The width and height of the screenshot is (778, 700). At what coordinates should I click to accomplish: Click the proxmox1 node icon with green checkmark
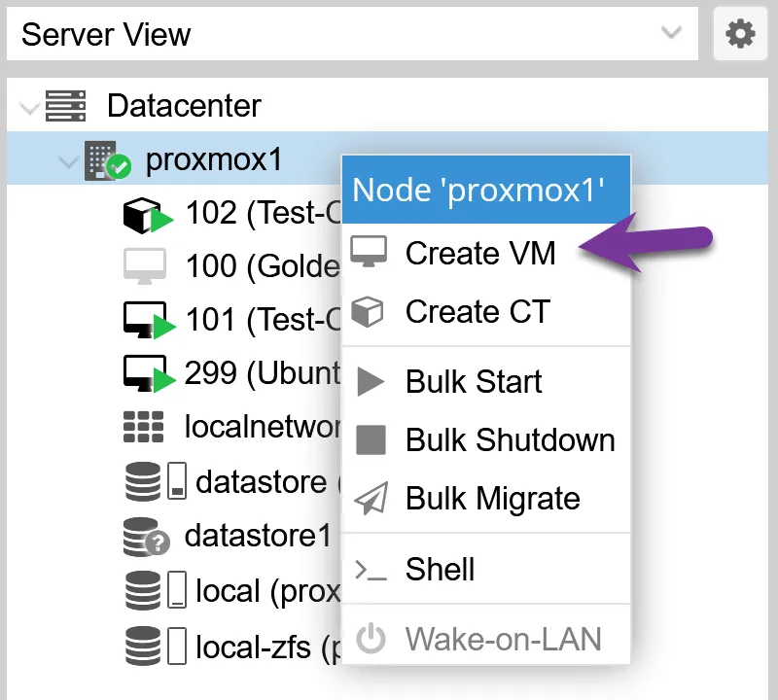point(107,158)
